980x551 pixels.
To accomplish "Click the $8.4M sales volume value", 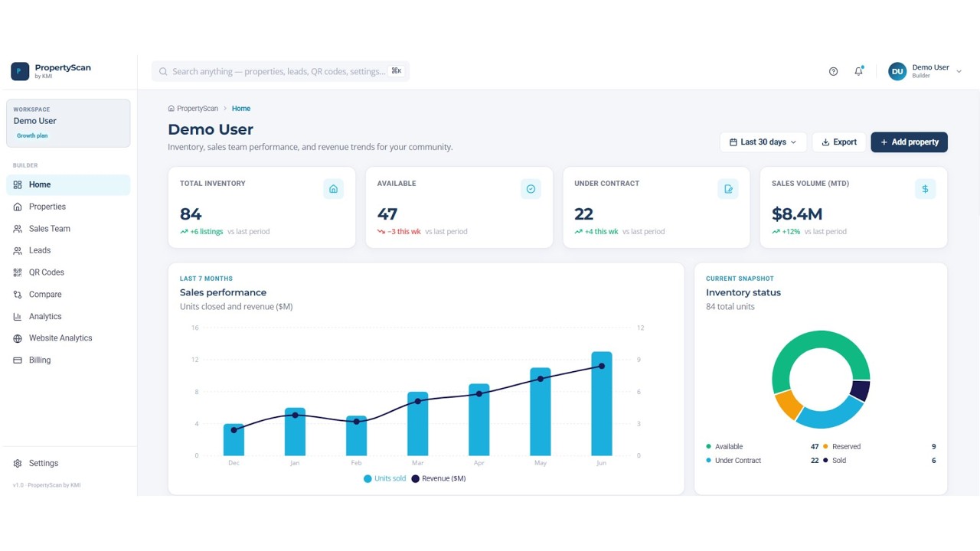I will coord(797,214).
